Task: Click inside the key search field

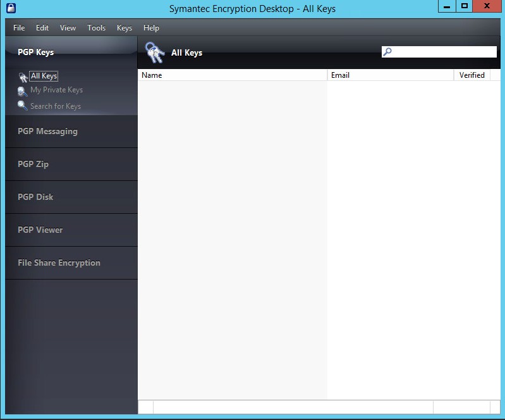Action: [x=444, y=52]
